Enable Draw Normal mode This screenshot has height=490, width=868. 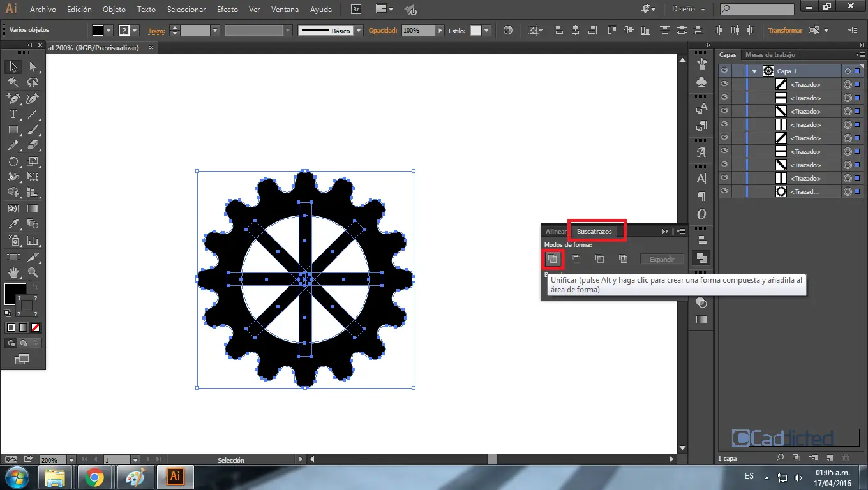coord(11,343)
